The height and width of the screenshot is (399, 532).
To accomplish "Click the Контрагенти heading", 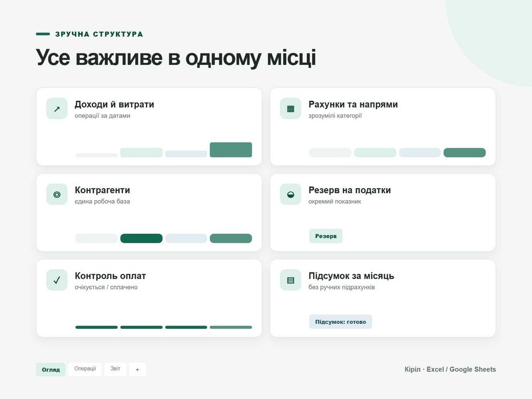I will pyautogui.click(x=102, y=190).
